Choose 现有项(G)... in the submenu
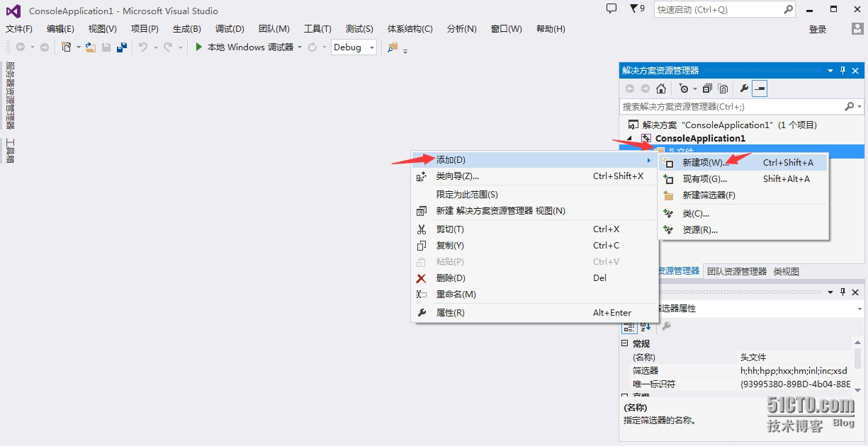The height and width of the screenshot is (446, 868). pyautogui.click(x=743, y=178)
